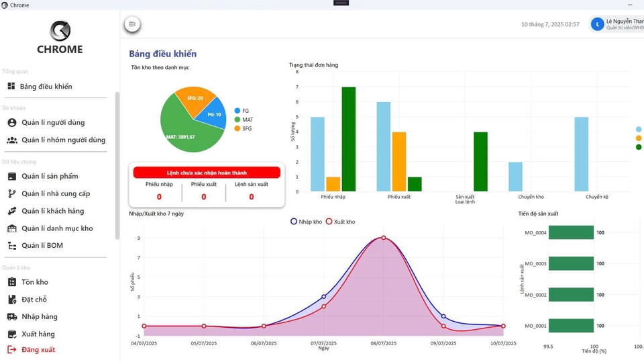Click the Quản lí nhóm người dùng icon
Screen dimensions: 644x362
coord(12,140)
